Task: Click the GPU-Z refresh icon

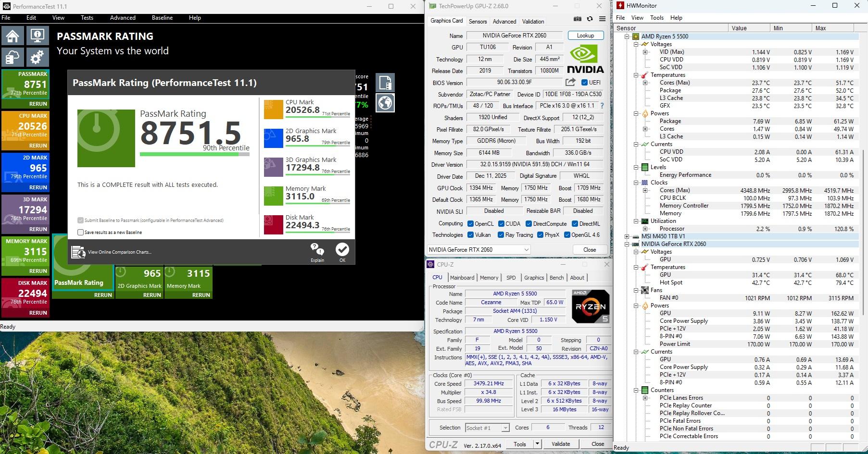Action: [590, 19]
